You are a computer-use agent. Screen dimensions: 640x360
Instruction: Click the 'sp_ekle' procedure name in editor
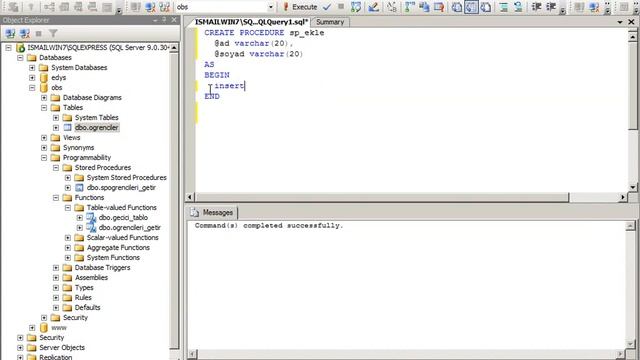pos(307,33)
